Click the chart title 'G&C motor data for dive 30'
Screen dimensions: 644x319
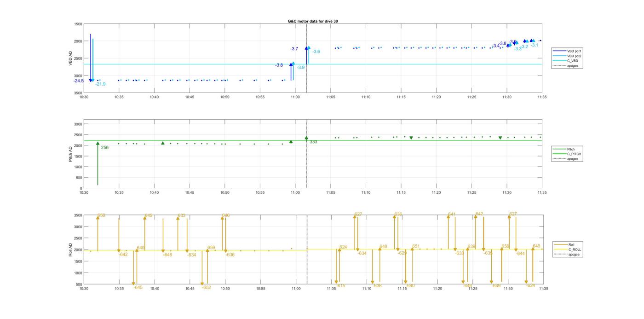[x=313, y=21]
